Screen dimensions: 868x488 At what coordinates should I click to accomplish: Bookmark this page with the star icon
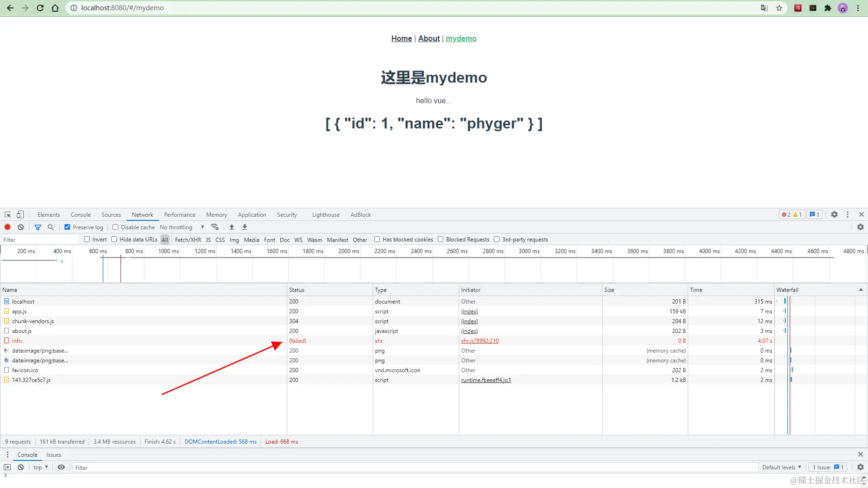point(779,8)
